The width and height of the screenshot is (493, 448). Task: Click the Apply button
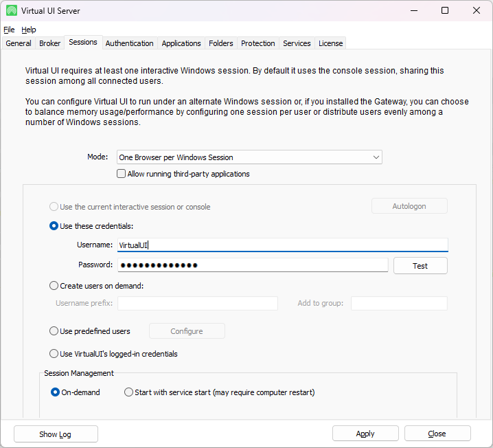tap(365, 434)
